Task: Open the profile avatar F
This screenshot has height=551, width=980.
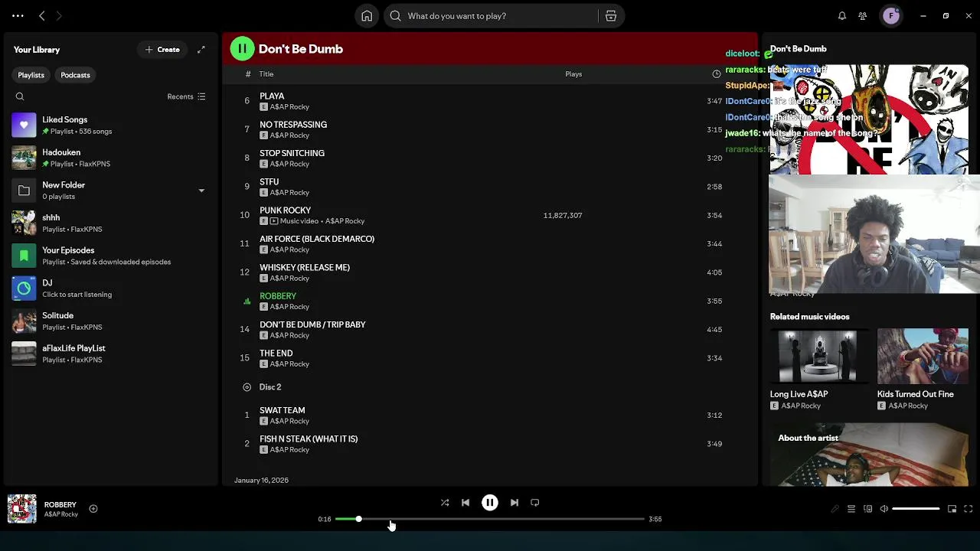Action: tap(891, 16)
